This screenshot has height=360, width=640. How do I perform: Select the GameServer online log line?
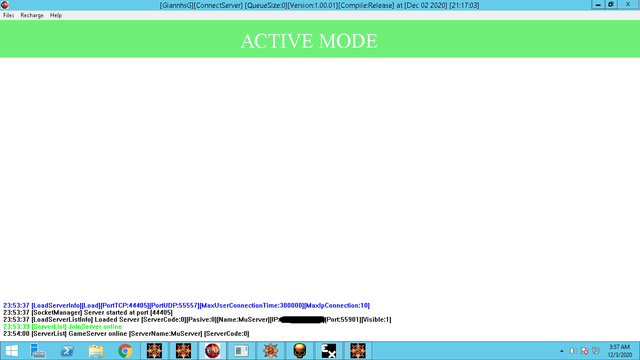[126, 333]
